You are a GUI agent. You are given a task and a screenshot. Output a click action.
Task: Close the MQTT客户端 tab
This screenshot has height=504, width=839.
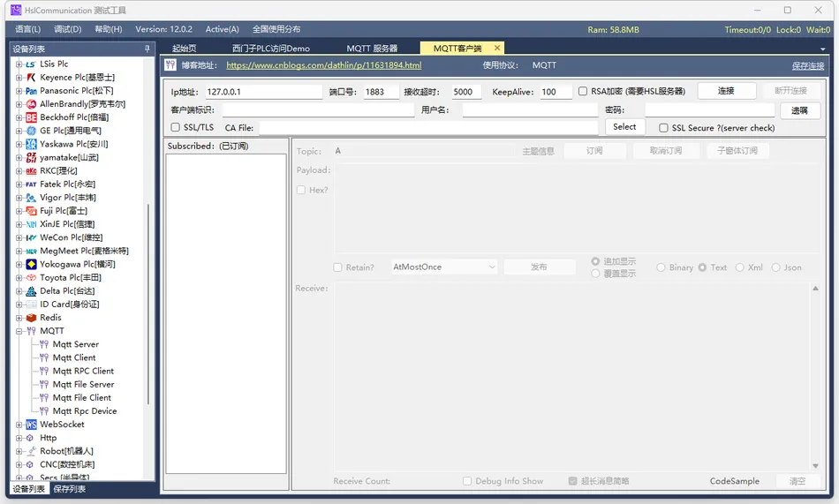click(497, 48)
